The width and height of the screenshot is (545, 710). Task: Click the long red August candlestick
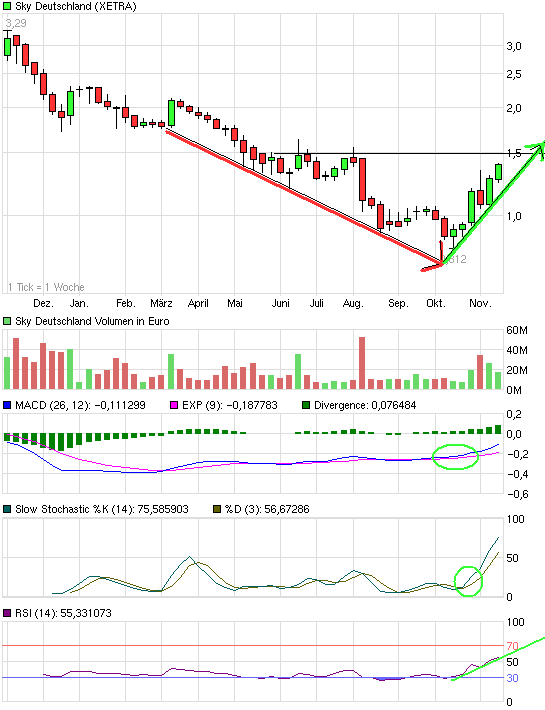point(362,179)
